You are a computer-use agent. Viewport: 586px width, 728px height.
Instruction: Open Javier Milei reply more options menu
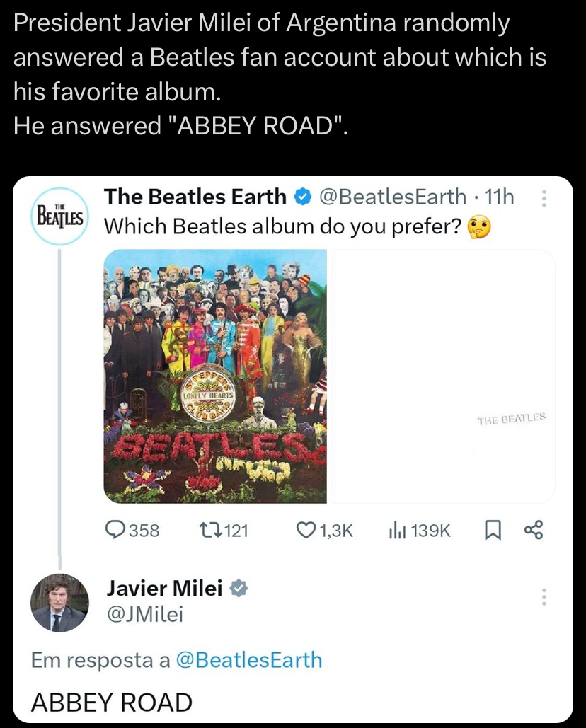tap(544, 596)
